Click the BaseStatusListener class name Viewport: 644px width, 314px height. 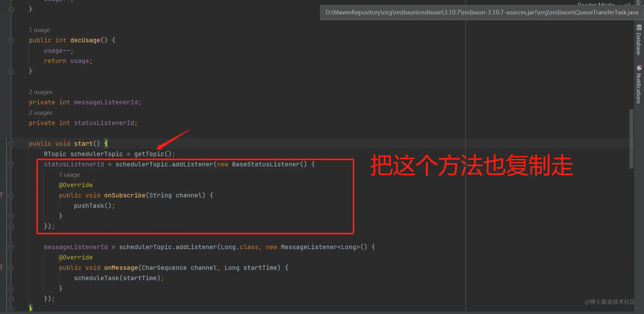(x=266, y=164)
